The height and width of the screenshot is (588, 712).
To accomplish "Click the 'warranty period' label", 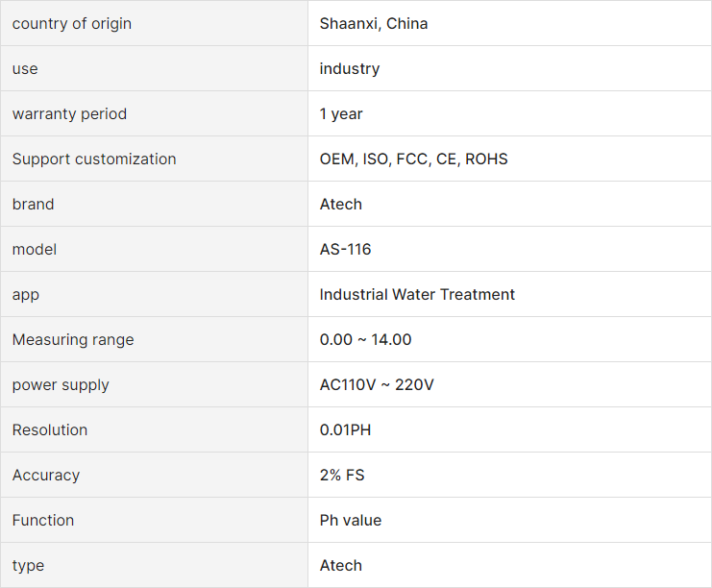I will click(x=69, y=114).
